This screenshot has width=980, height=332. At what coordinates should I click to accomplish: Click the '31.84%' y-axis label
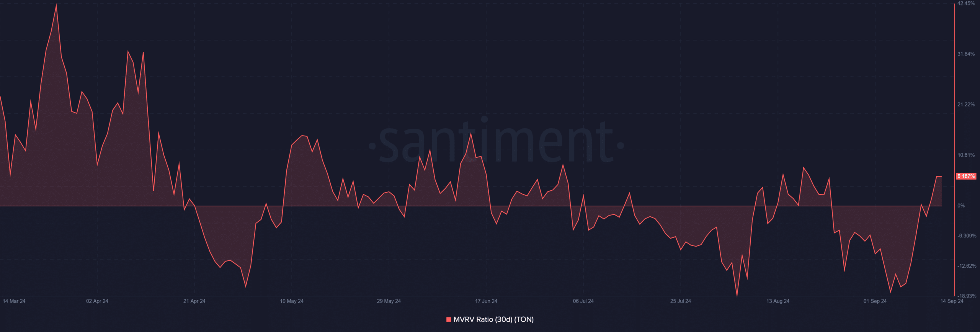coord(966,54)
